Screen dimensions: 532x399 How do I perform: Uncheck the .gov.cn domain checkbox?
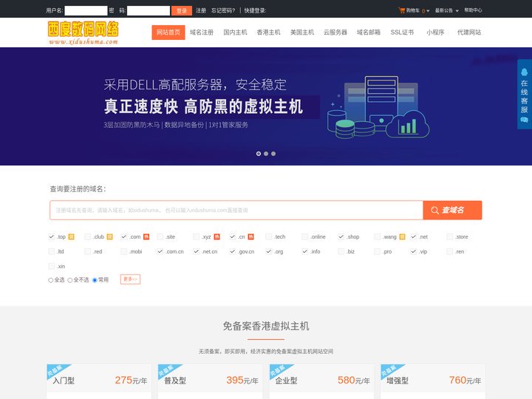233,251
